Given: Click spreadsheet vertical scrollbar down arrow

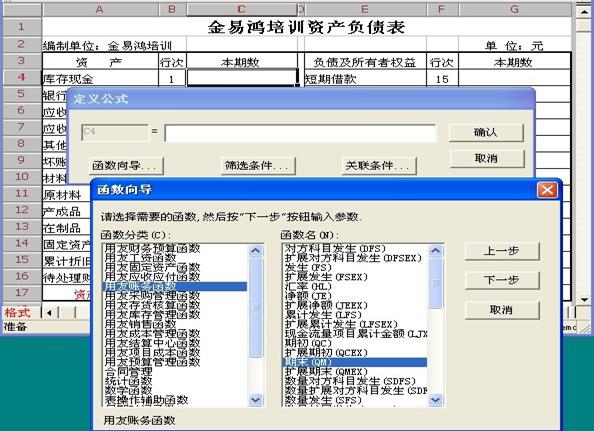Looking at the screenshot, I should [583, 299].
